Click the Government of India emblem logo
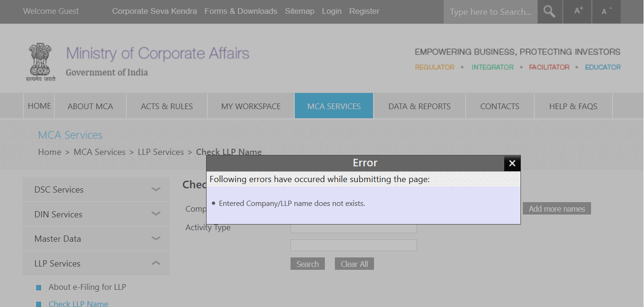 point(41,62)
